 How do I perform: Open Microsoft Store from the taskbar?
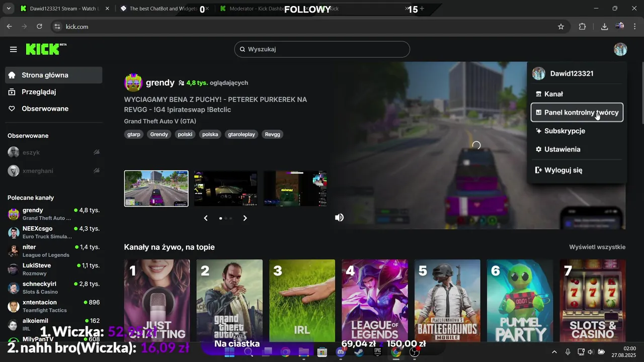[322, 352]
